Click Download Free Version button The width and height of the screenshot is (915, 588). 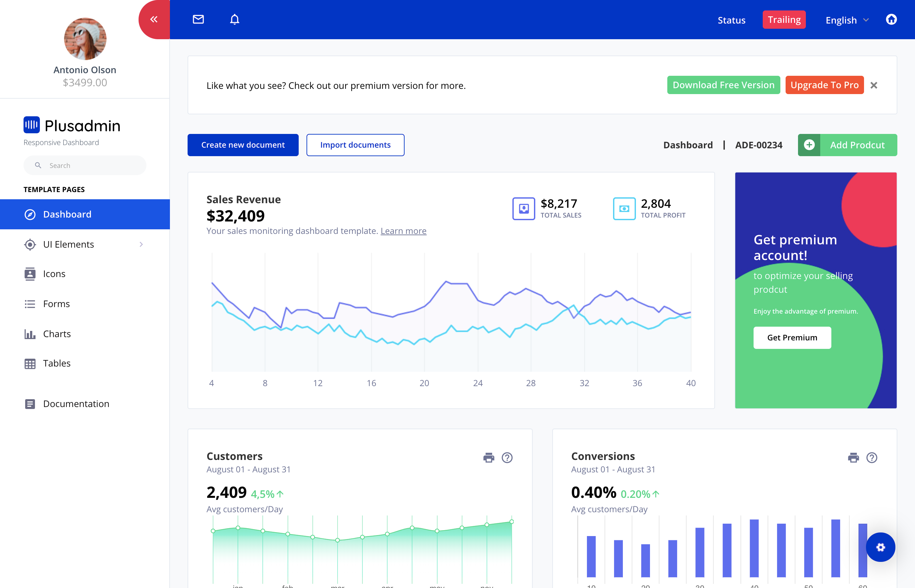coord(723,85)
